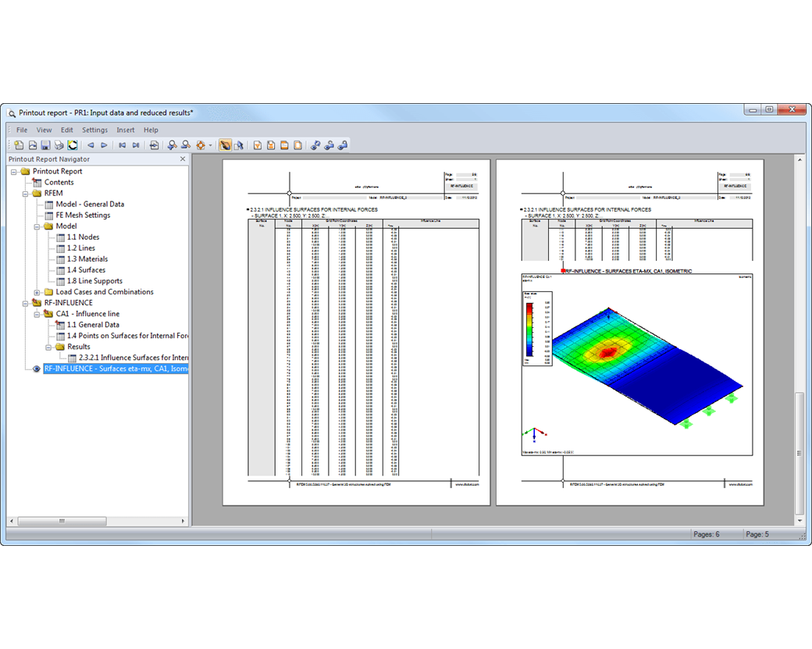Screen dimensions: 812x649
Task: Select 1.8 Line Supports tree item
Action: 94,280
